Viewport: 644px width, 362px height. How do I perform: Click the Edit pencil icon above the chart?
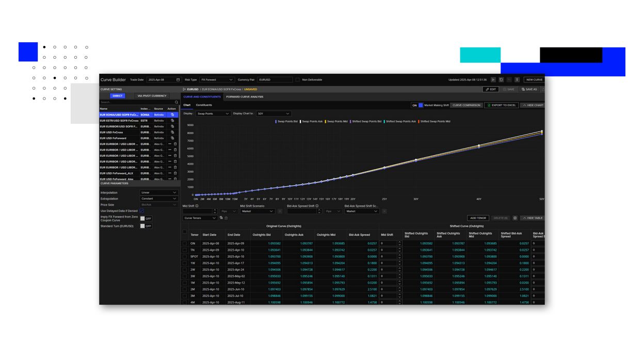[487, 89]
